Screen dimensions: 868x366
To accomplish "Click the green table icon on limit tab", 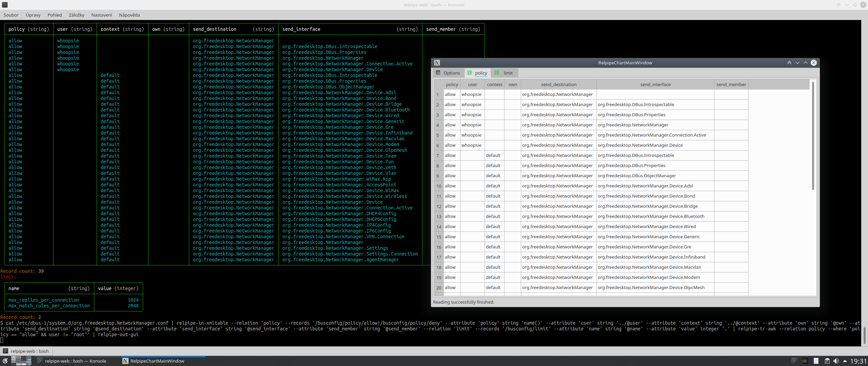I will 497,73.
